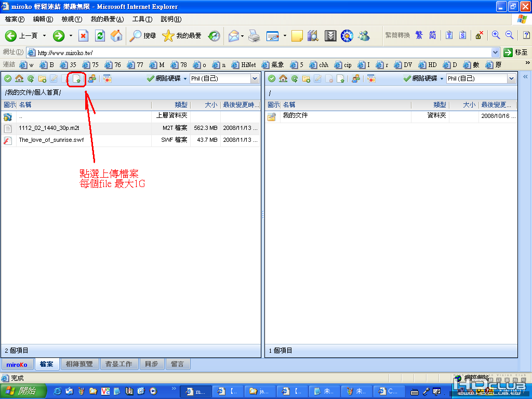Open the 檔案(F) menu
532x399 pixels.
(x=15, y=19)
